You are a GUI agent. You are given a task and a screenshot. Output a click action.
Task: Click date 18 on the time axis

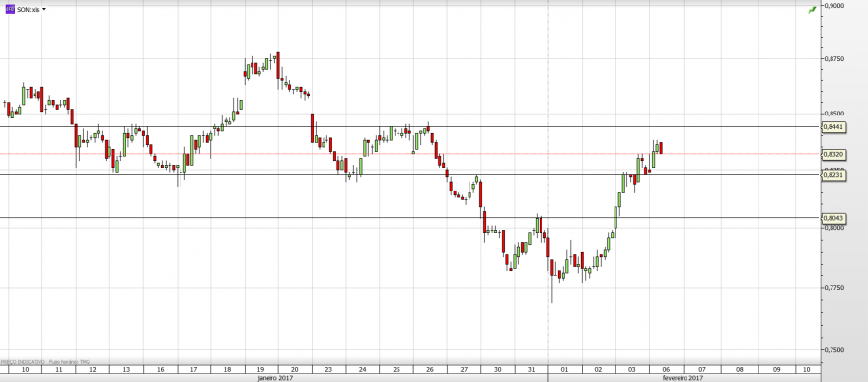228,369
